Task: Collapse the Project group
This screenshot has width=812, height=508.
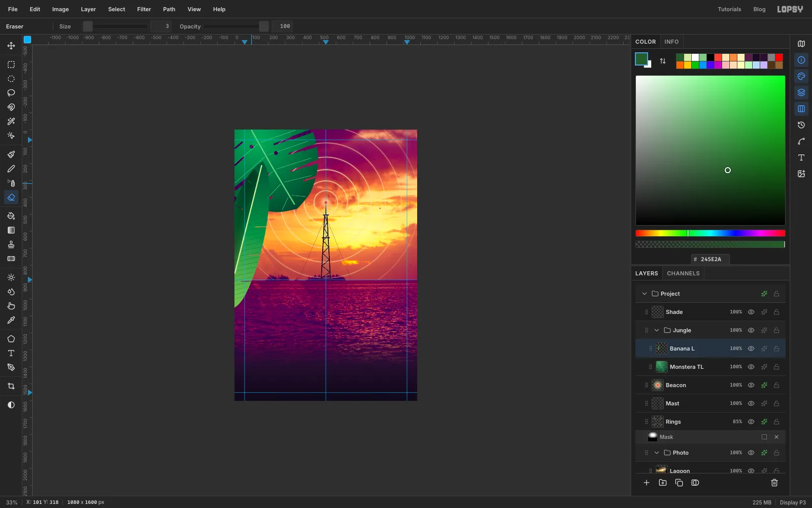Action: [x=645, y=294]
